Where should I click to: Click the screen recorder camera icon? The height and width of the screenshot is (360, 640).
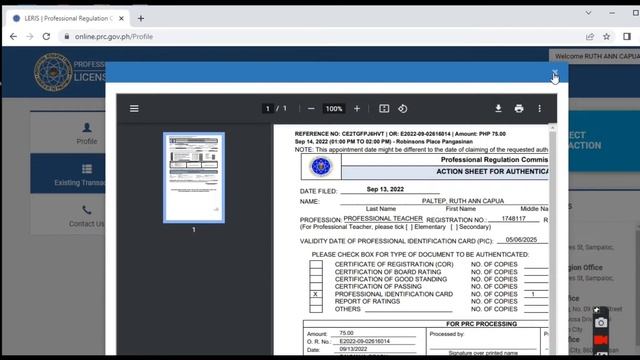tap(601, 323)
